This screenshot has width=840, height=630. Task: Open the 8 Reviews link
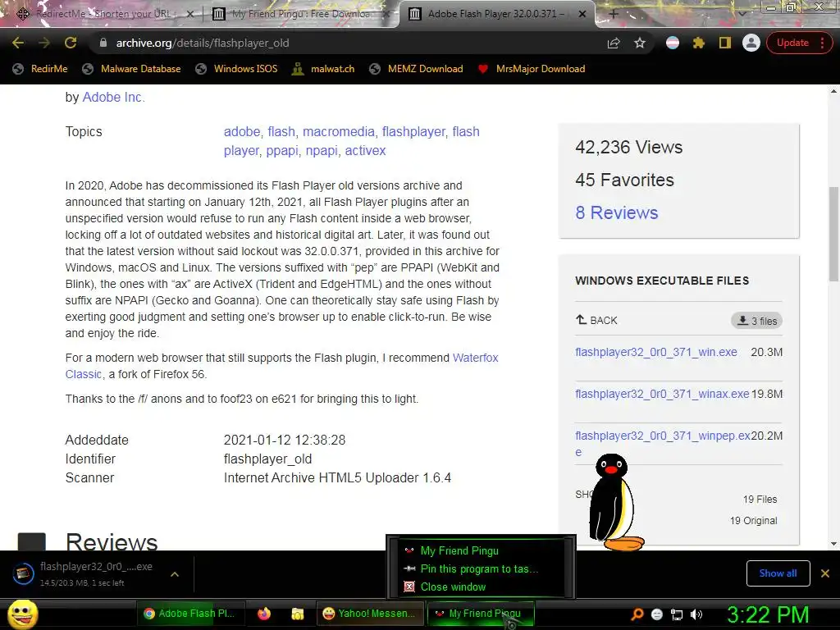617,212
